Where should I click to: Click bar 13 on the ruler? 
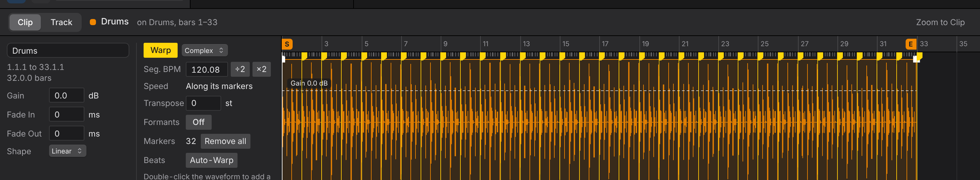click(x=526, y=44)
